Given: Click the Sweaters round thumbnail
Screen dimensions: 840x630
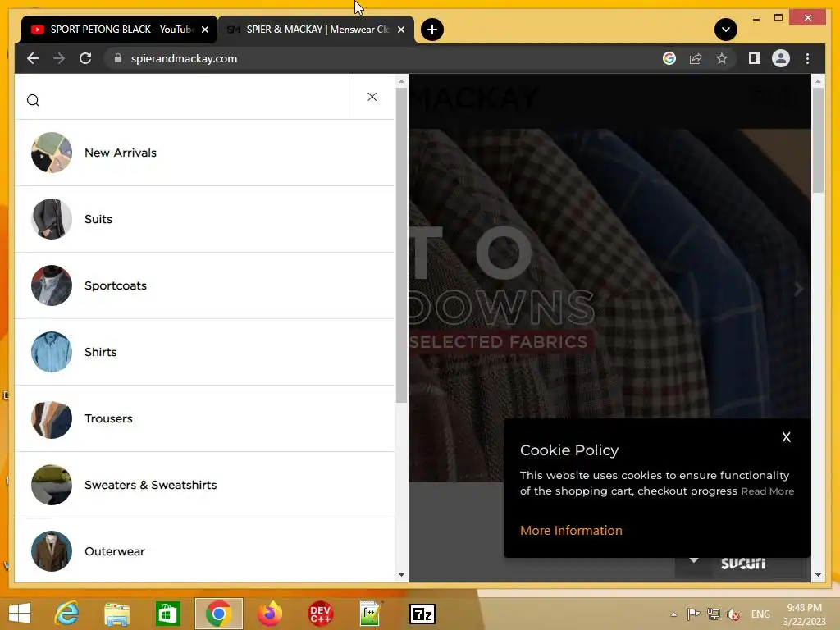Looking at the screenshot, I should (x=52, y=485).
